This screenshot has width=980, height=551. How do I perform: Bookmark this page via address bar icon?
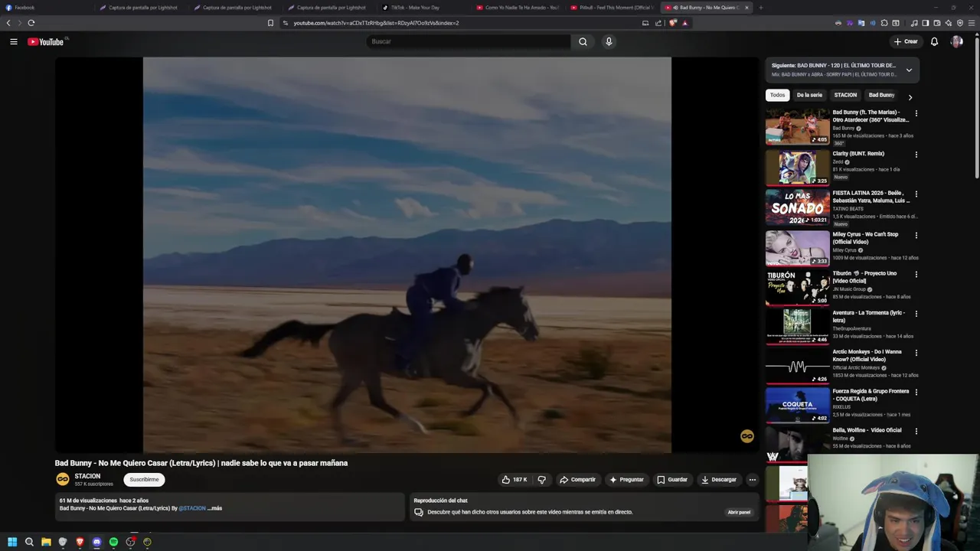[270, 23]
